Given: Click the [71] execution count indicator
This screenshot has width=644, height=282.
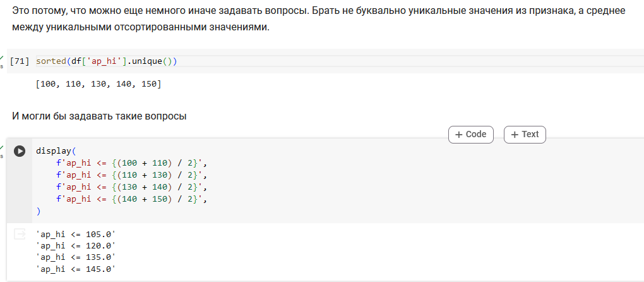Looking at the screenshot, I should click(20, 61).
